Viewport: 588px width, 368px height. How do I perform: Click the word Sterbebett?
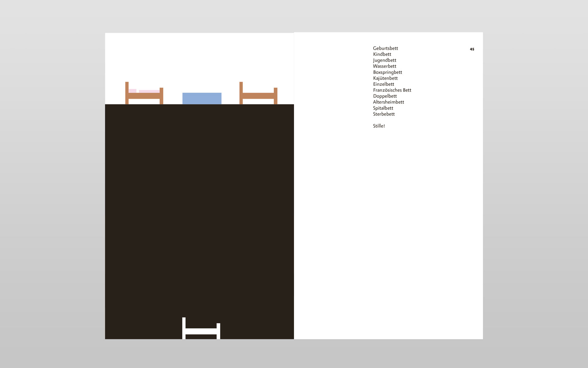click(x=384, y=114)
